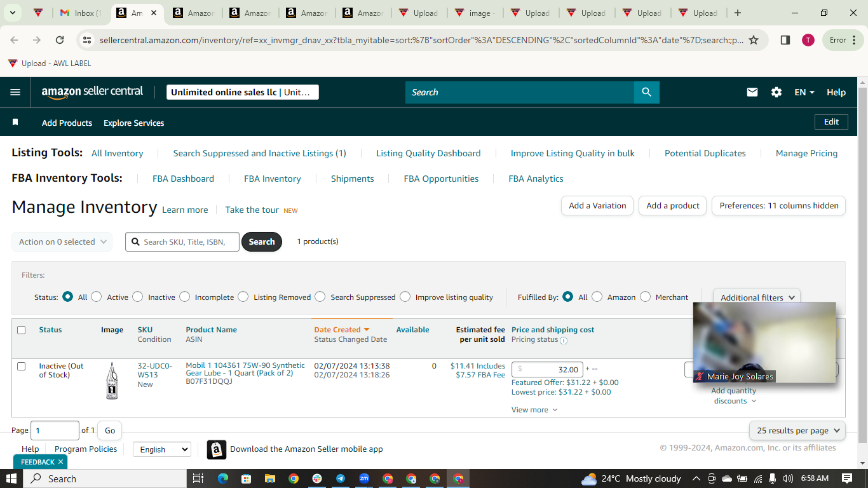Open the EN language dropdown

click(x=804, y=92)
